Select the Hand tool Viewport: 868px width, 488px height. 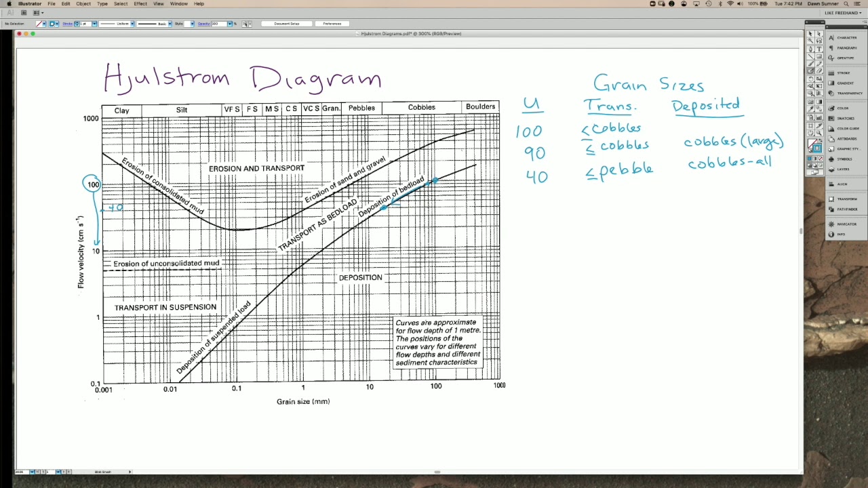810,132
